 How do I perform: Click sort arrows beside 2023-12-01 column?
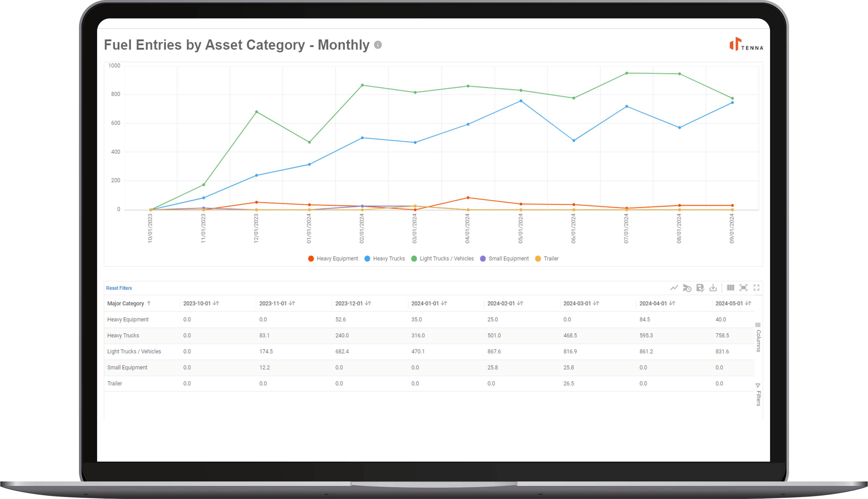[368, 303]
